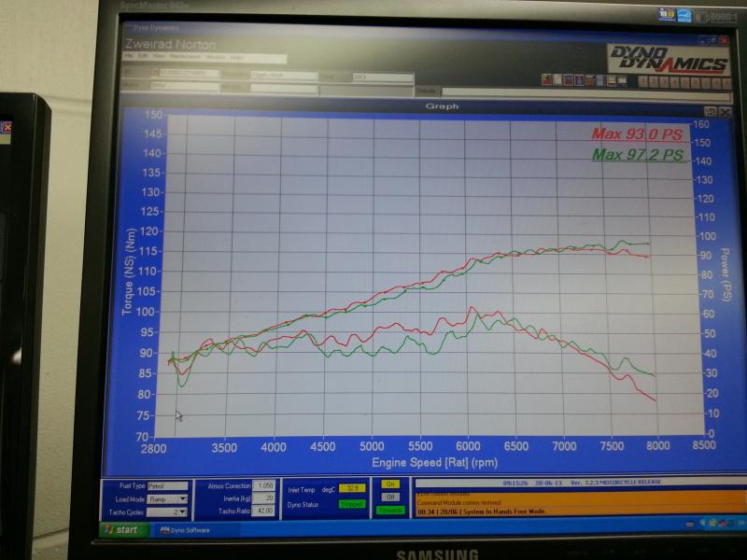Open the Windows Start menu
747x560 pixels.
click(x=121, y=530)
